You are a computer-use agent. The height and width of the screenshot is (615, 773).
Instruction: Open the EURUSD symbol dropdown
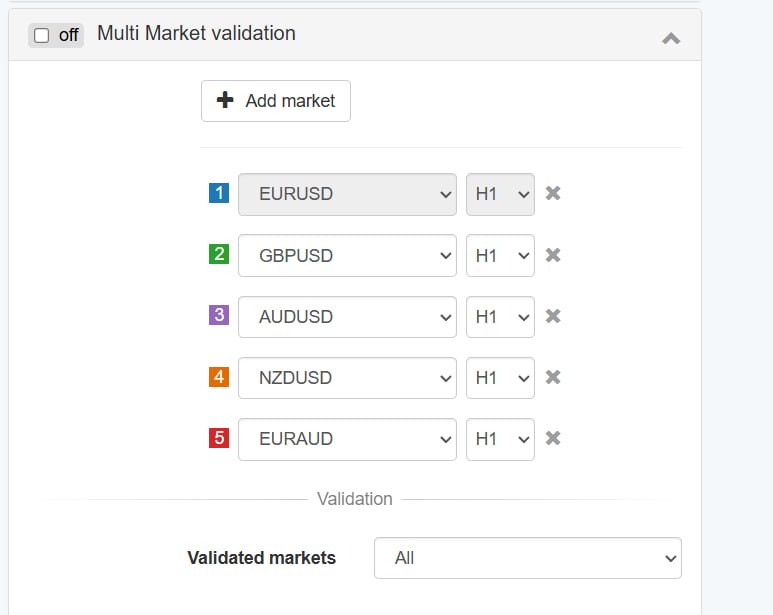click(x=347, y=194)
